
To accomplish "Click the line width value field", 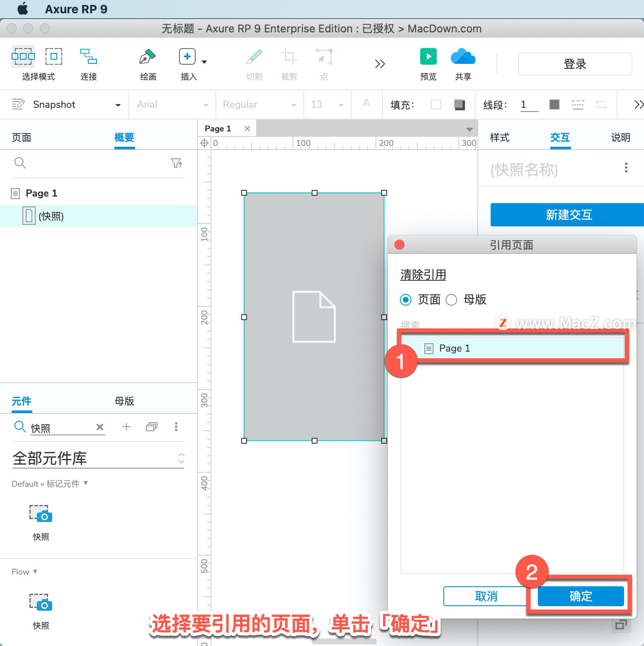I will pyautogui.click(x=529, y=104).
